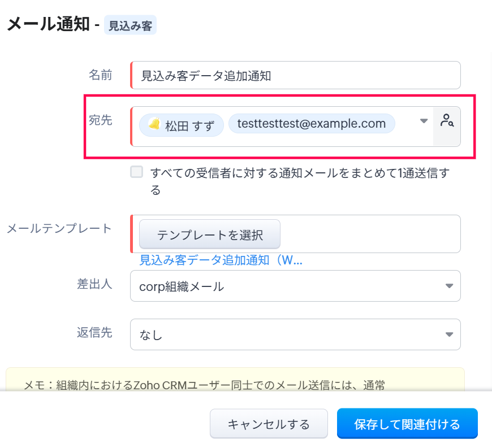492x448 pixels.
Task: Open the 差出人 dropdown showing corp組織メール
Action: pyautogui.click(x=295, y=286)
